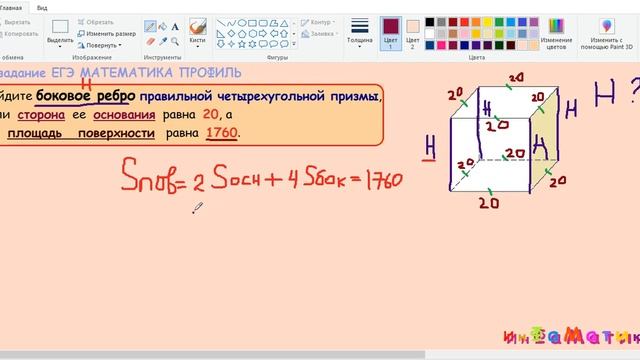Open the Повернуть rotate dropdown
The image size is (640, 360).
pyautogui.click(x=100, y=45)
